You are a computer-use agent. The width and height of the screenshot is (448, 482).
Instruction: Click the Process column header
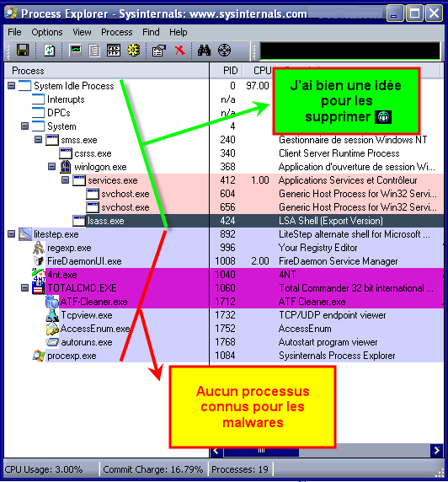pos(107,71)
